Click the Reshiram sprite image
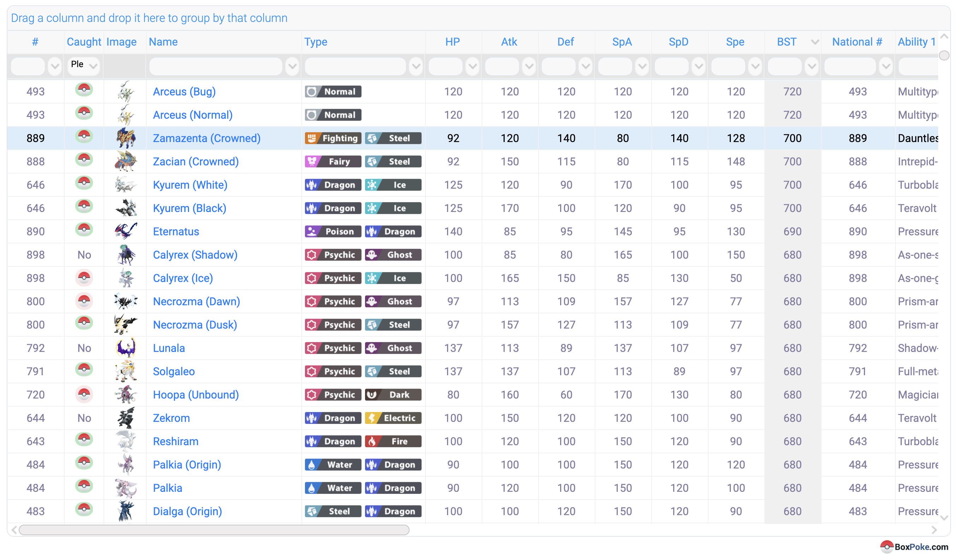 [125, 441]
